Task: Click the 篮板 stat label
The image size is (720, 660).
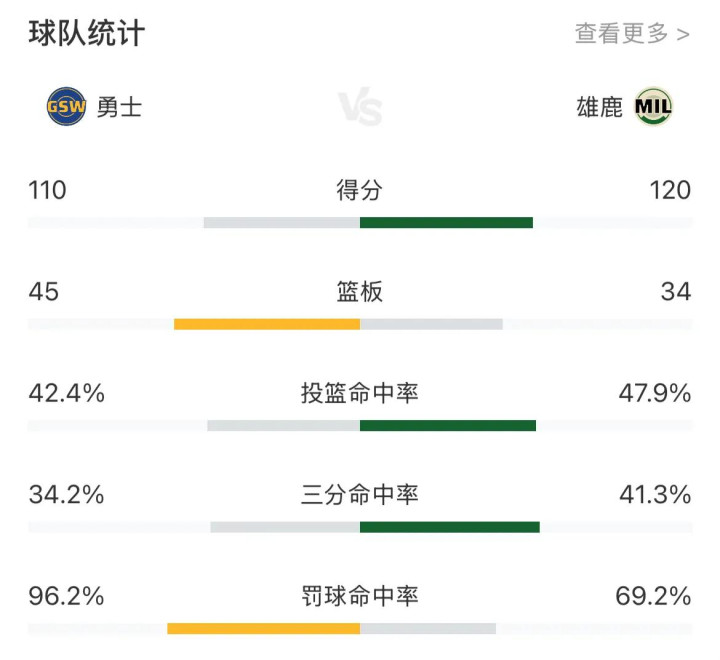Action: (x=360, y=292)
